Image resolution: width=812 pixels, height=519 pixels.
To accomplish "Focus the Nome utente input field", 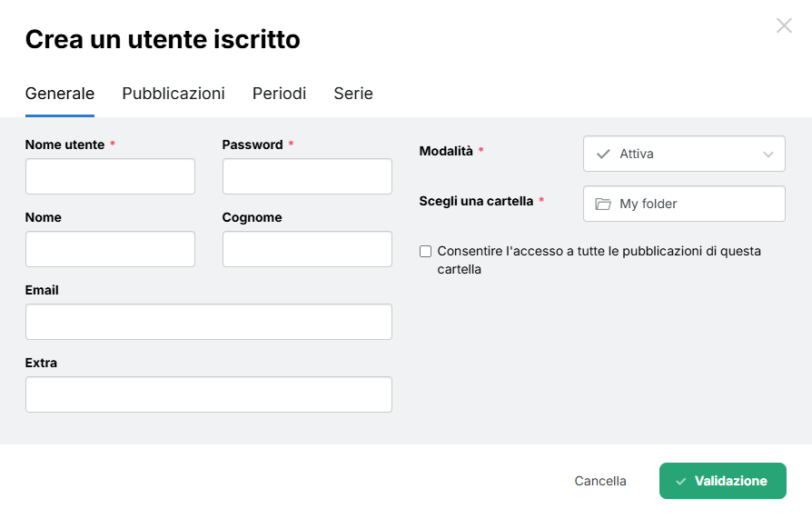I will tap(110, 176).
